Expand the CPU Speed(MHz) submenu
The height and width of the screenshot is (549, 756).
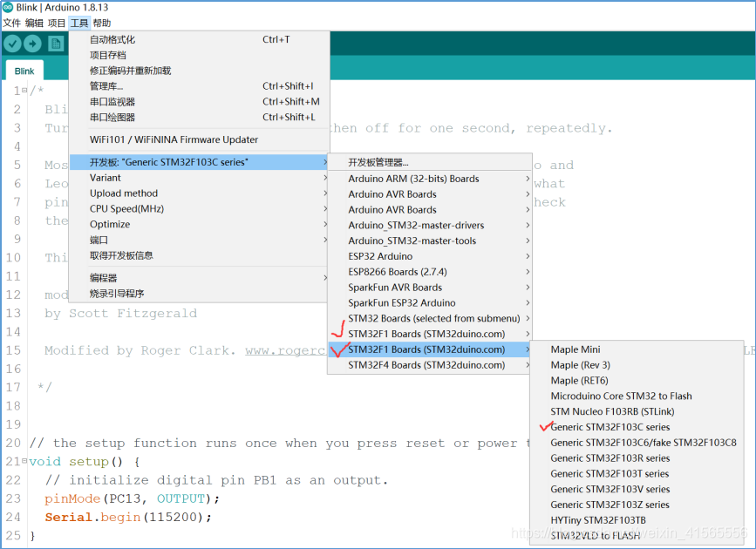[200, 208]
